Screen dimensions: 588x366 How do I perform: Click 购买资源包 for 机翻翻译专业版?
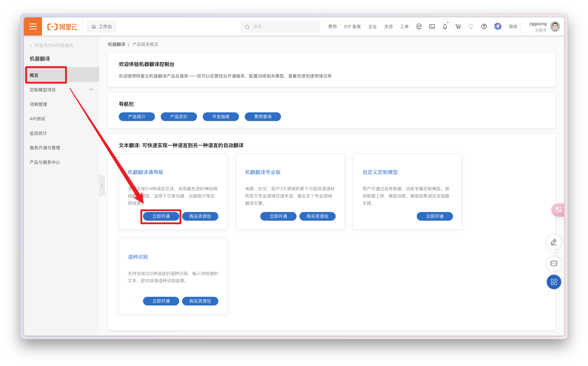point(318,216)
